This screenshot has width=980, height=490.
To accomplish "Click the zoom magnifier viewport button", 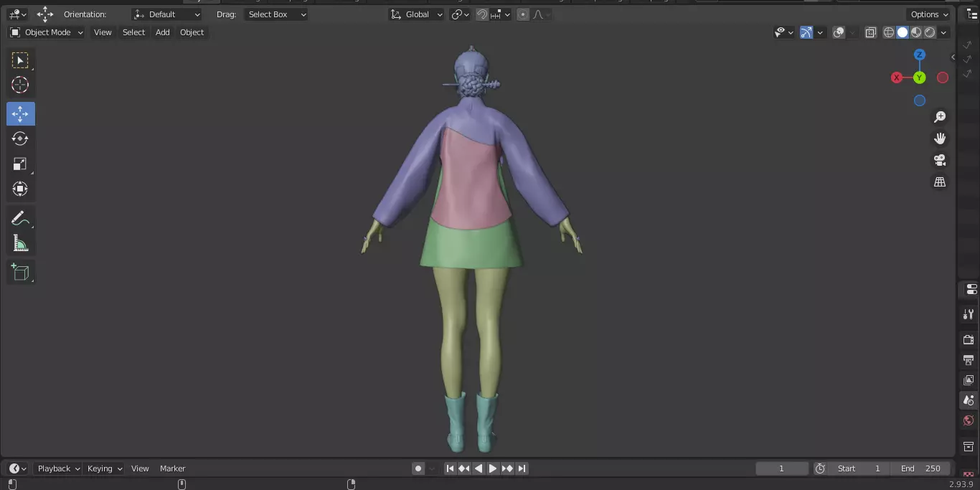I will click(940, 117).
